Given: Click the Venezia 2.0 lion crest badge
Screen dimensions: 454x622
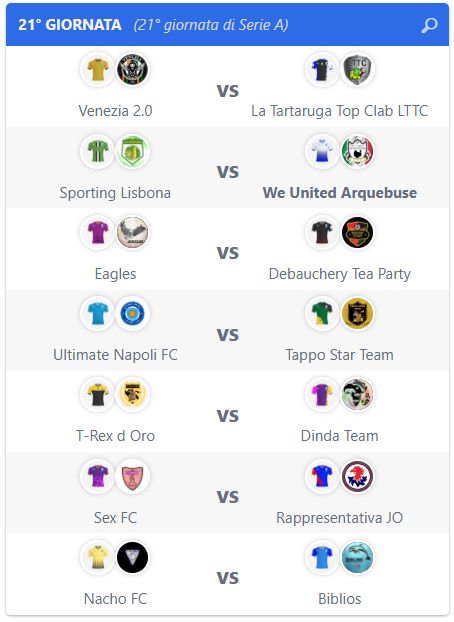Looking at the screenshot, I should [x=133, y=69].
